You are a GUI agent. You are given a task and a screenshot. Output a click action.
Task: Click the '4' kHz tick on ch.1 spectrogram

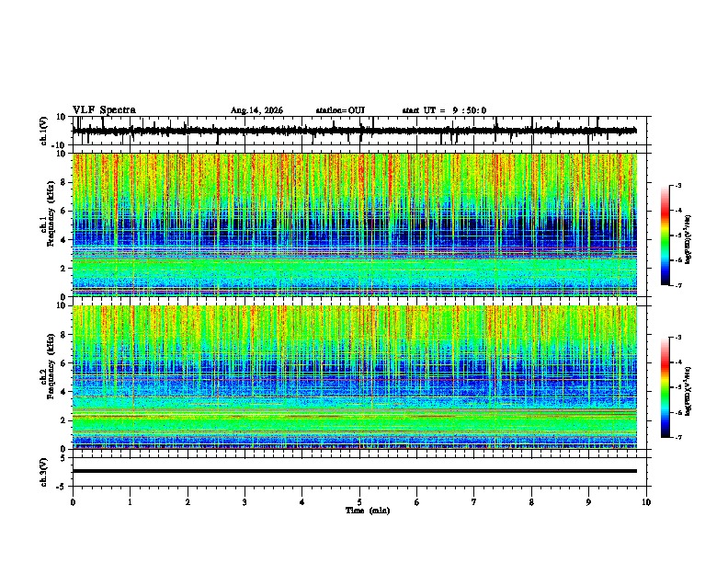63,240
